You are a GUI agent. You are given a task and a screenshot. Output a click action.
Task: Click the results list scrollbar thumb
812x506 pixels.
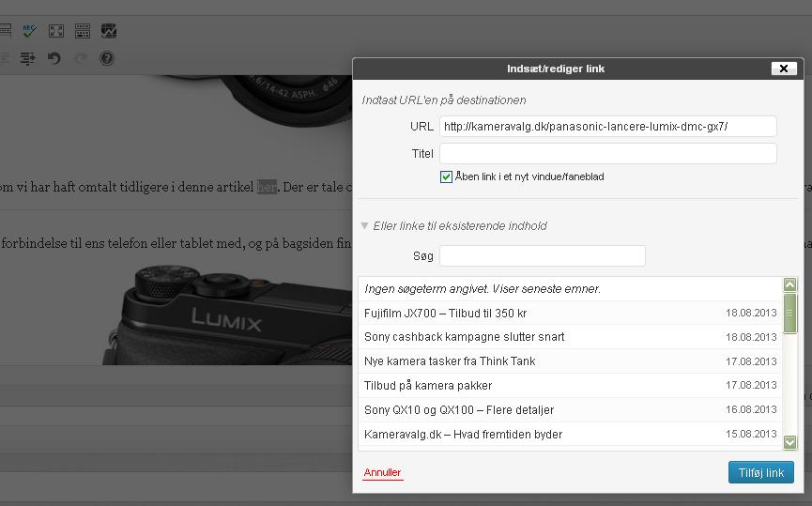[x=790, y=314]
